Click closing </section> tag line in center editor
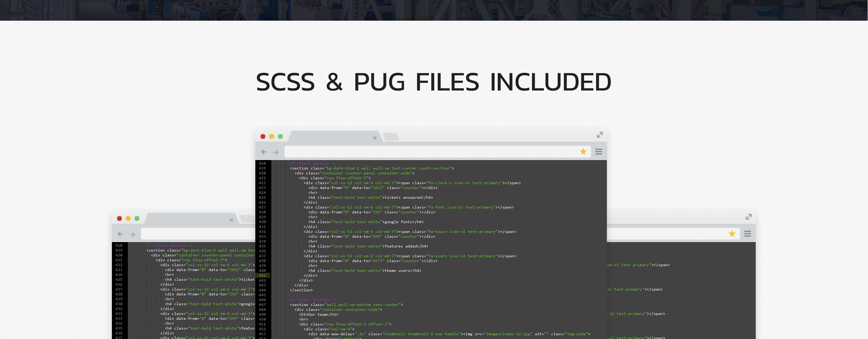This screenshot has width=868, height=339. coord(301,290)
